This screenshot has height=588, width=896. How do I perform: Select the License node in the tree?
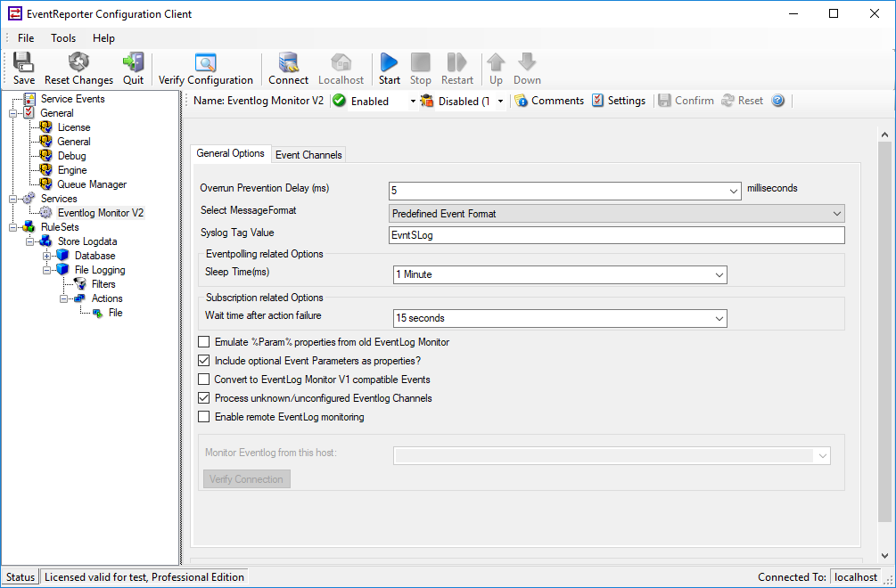point(74,127)
